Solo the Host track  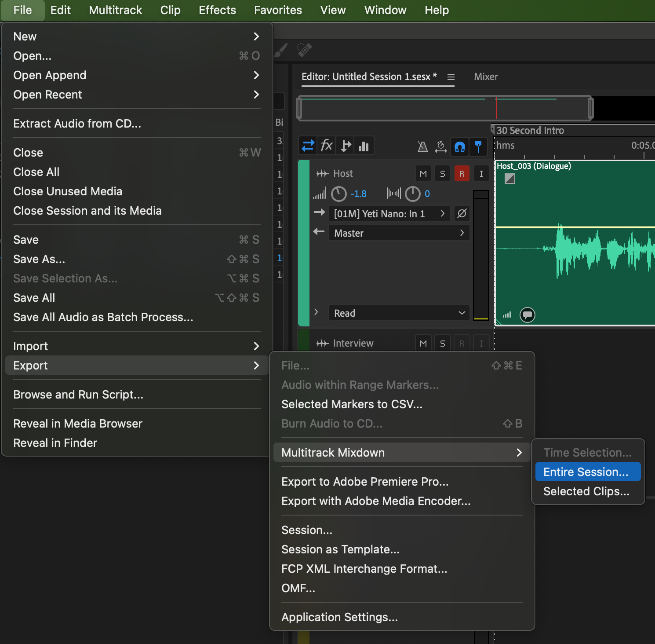coord(442,174)
